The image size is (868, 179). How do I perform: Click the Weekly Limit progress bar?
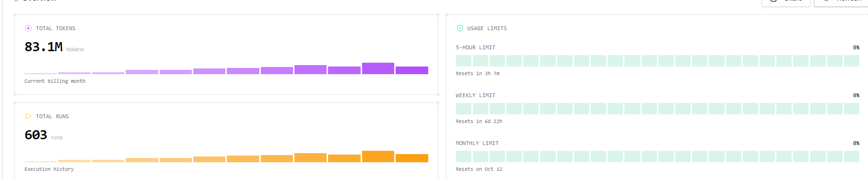[657, 109]
